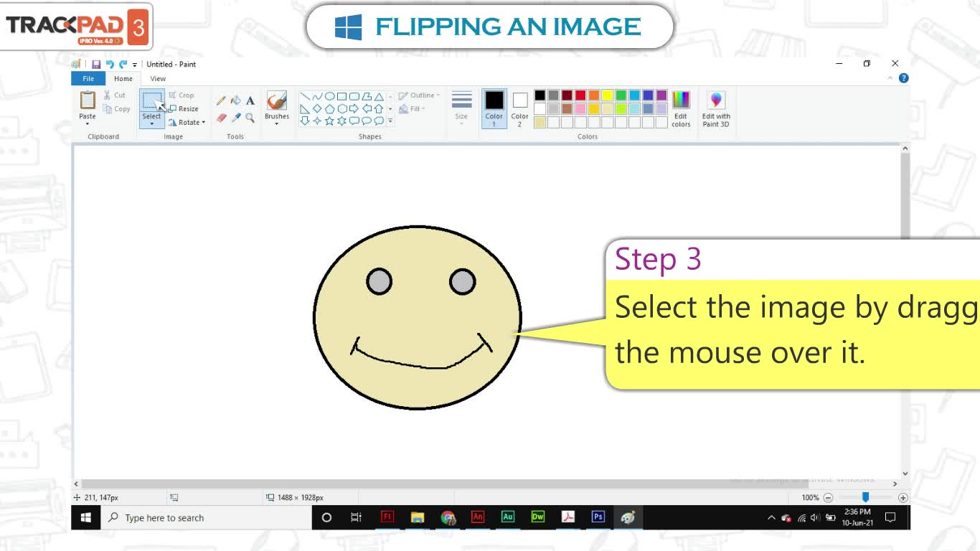Activate the Color 2 button
The image size is (980, 551).
tap(520, 109)
